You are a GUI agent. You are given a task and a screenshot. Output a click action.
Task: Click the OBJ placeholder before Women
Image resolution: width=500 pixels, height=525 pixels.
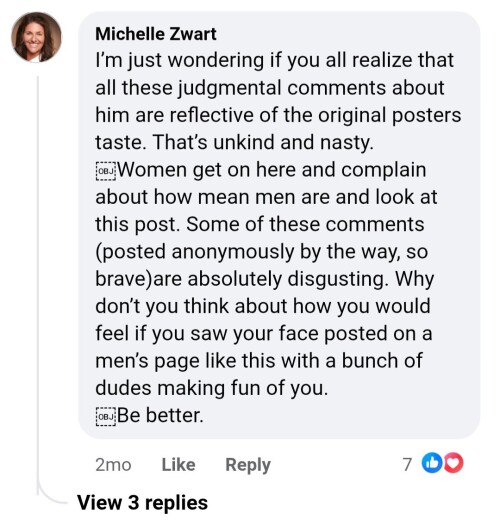tap(105, 171)
